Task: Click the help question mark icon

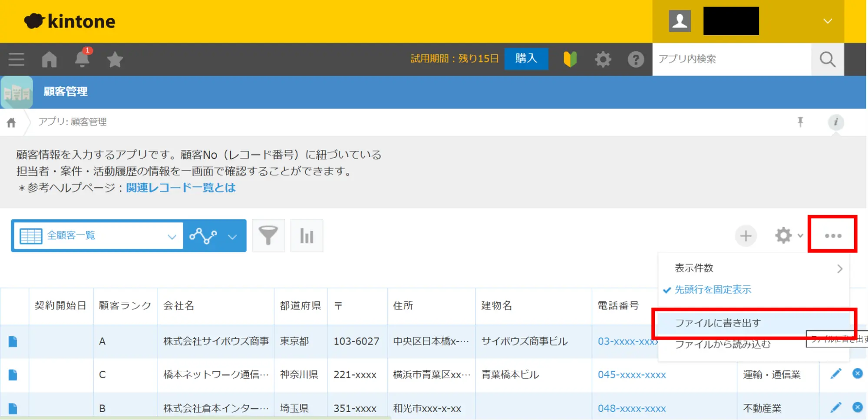Action: [636, 59]
